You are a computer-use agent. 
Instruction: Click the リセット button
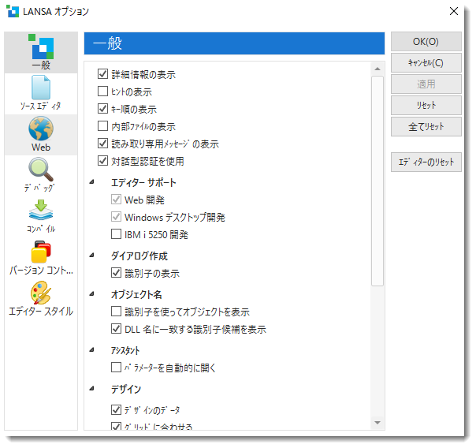point(426,106)
